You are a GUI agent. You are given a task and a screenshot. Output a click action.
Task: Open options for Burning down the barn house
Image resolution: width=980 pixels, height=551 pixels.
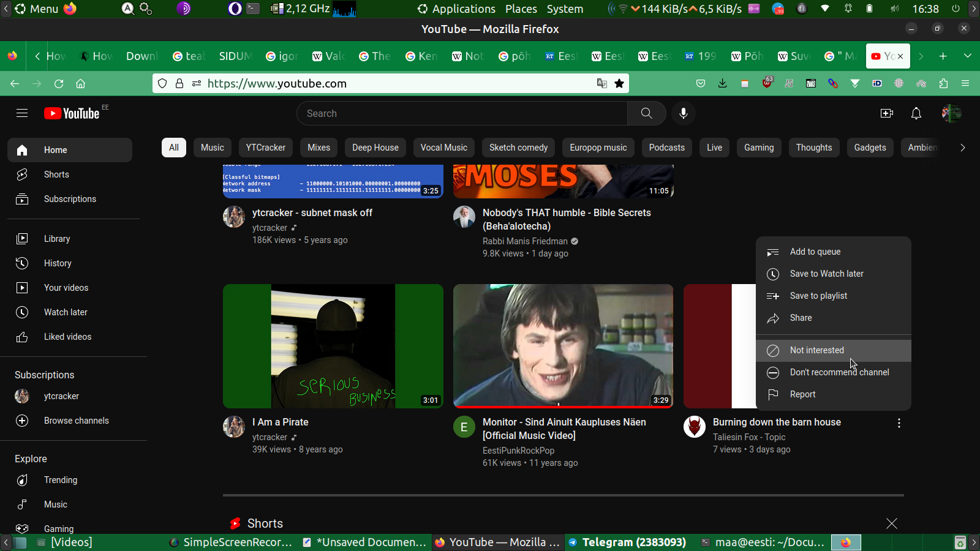point(899,423)
